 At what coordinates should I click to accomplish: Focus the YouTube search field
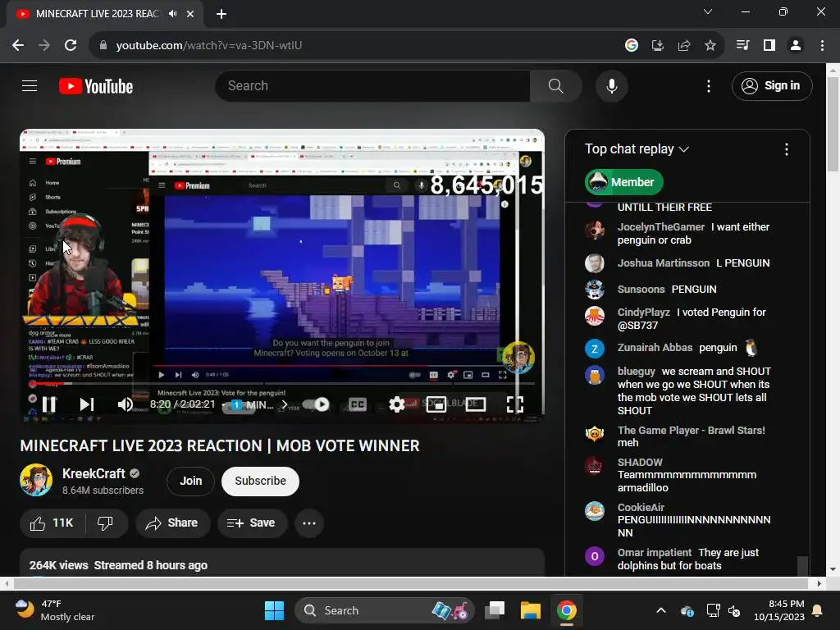pyautogui.click(x=373, y=85)
